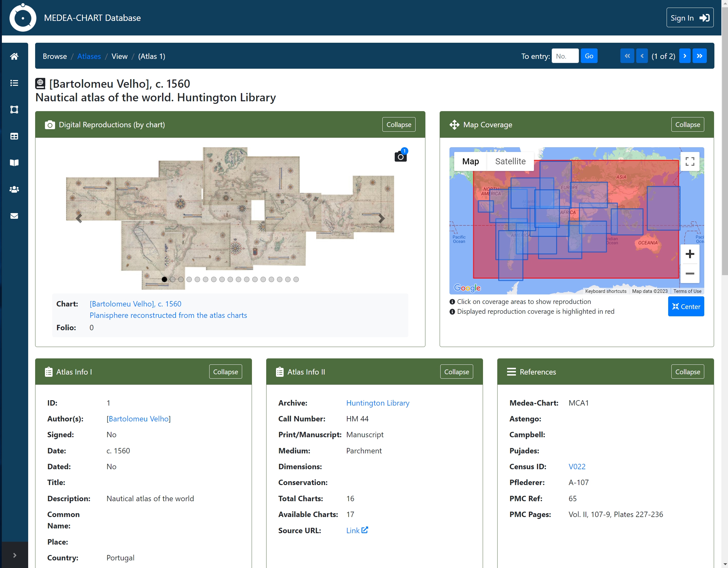The image size is (728, 568).
Task: Select the last carousel indicator dot
Action: click(296, 279)
